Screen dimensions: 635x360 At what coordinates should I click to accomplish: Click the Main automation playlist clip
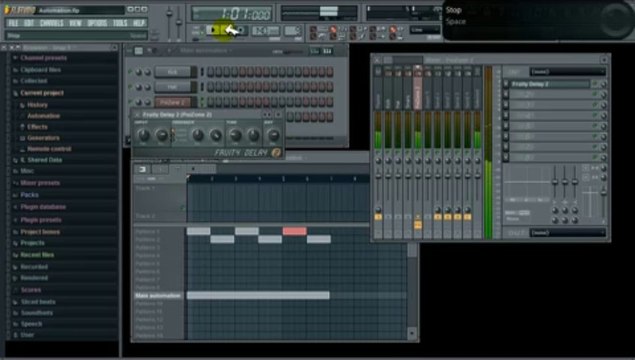[x=258, y=296]
